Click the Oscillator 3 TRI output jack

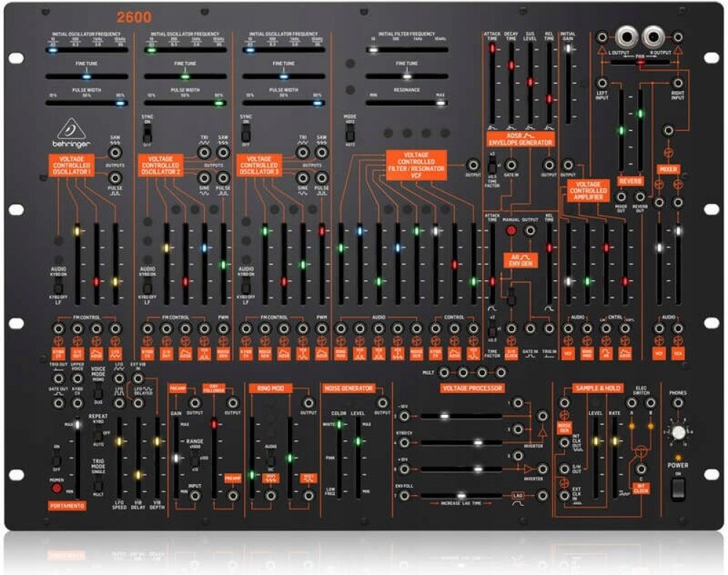[302, 153]
